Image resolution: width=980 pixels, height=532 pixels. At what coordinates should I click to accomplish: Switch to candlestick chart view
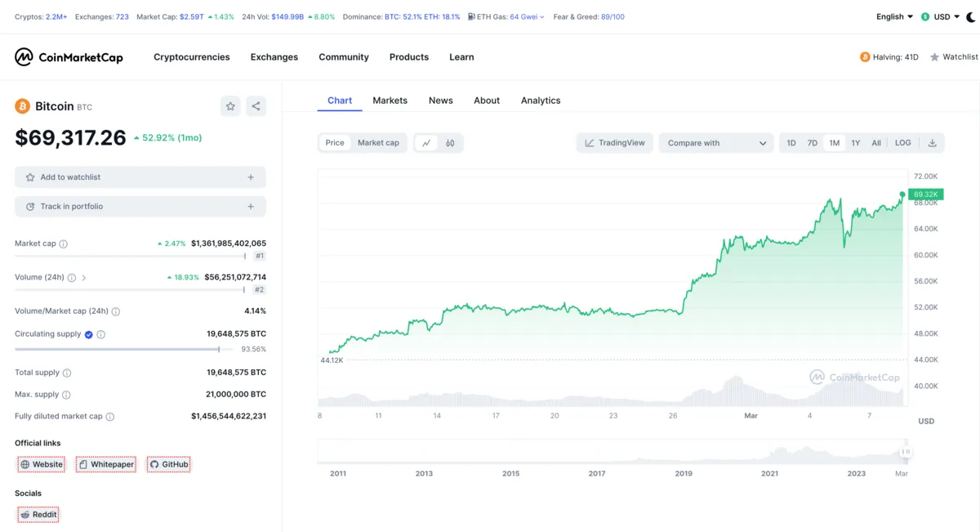click(x=450, y=143)
